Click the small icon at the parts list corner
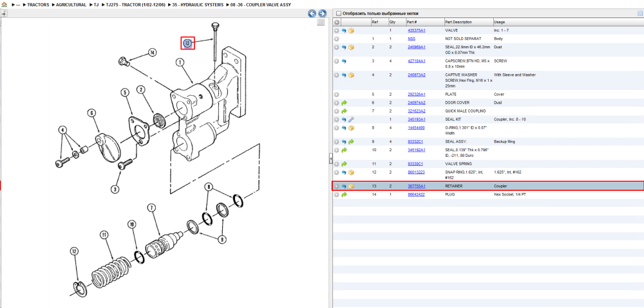The image size is (644, 308). coord(639,13)
